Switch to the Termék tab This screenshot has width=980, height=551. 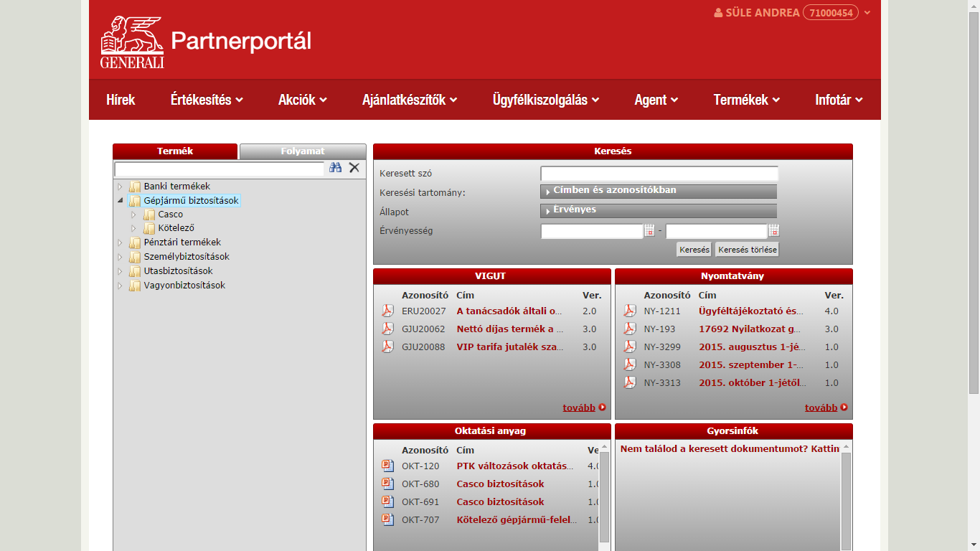pyautogui.click(x=175, y=151)
